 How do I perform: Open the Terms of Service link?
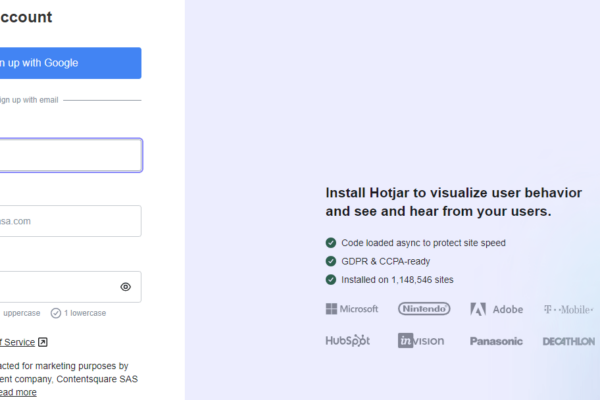(x=17, y=342)
